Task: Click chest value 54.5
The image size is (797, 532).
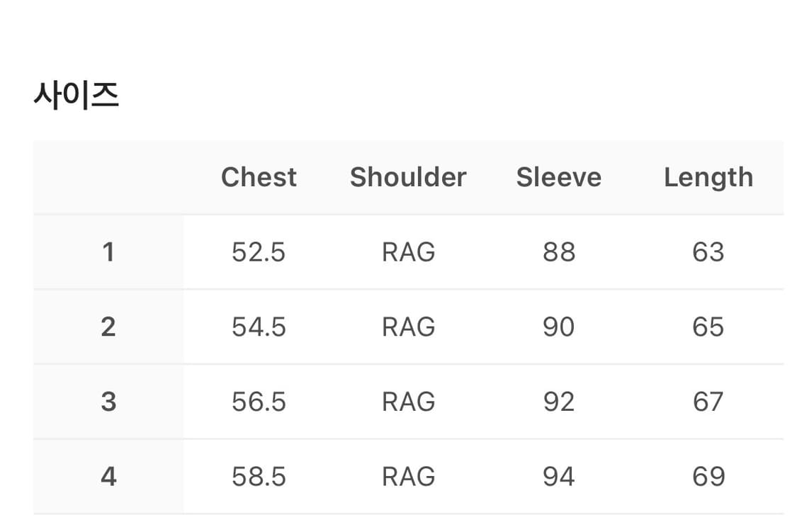Action: click(x=259, y=327)
